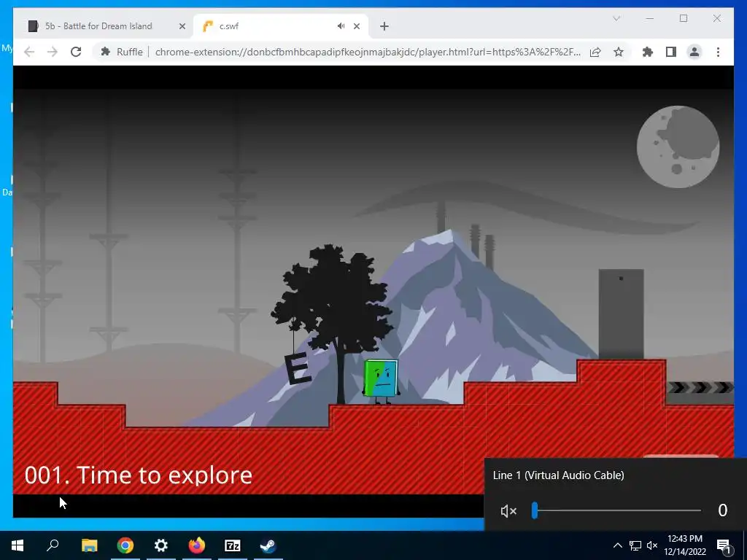Click the muted speaker tray icon
Viewport: 747px width, 560px height.
coord(652,545)
